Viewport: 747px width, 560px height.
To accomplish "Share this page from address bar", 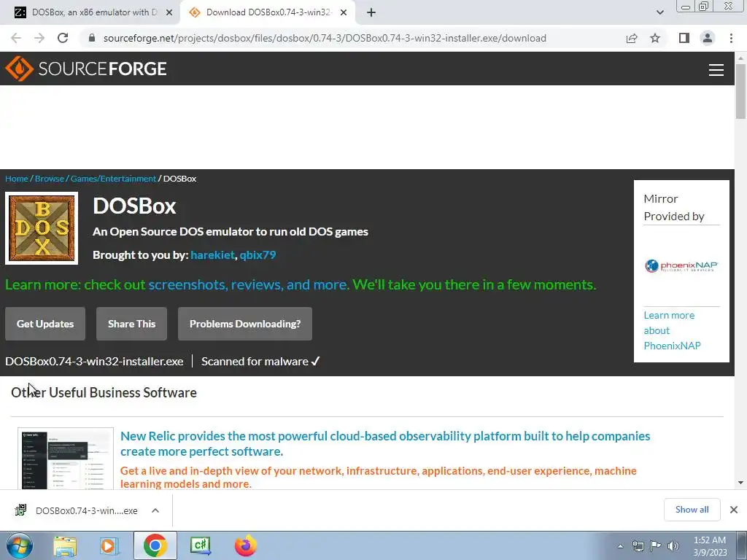I will pos(632,38).
